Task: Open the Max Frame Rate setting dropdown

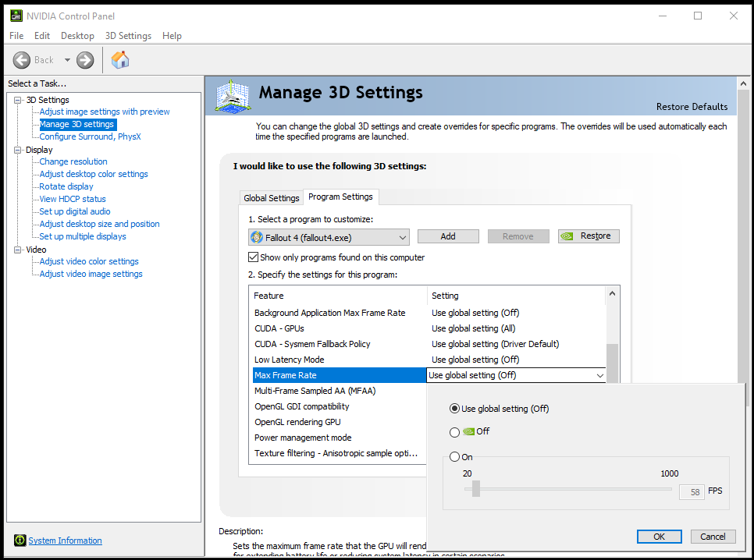Action: point(599,376)
